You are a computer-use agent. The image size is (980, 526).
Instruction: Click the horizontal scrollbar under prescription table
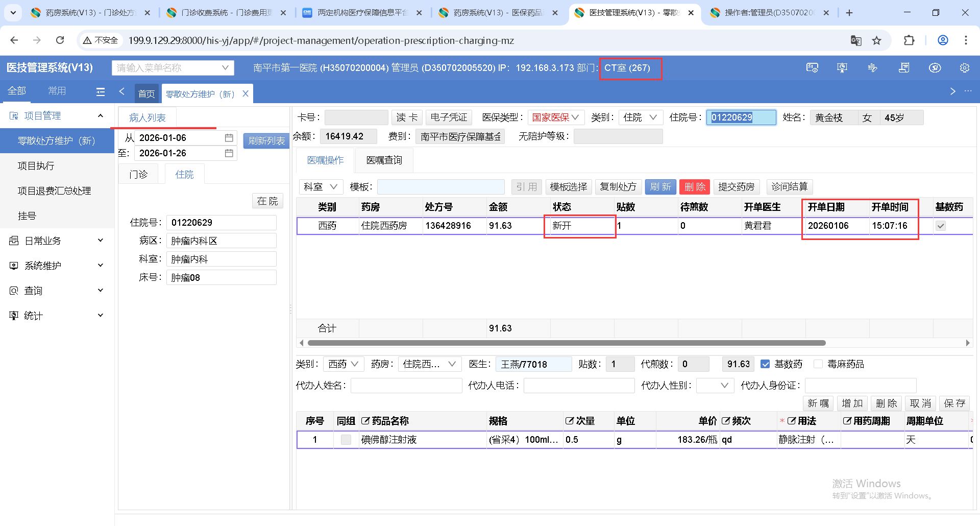coord(567,343)
